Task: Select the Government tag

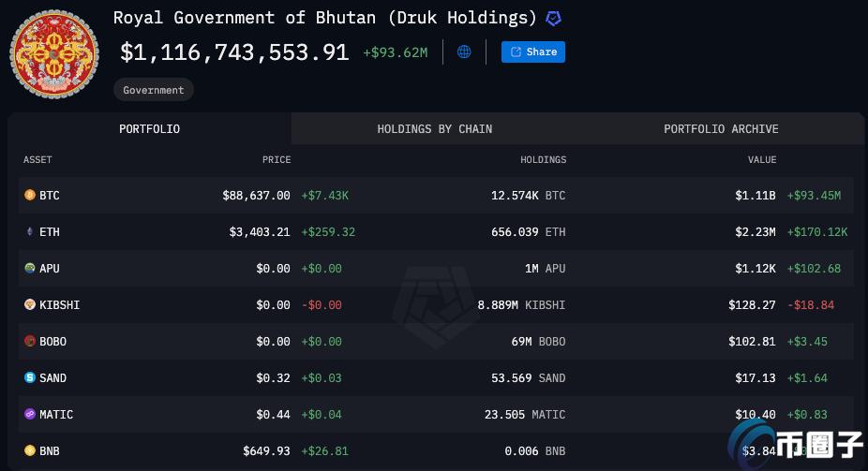Action: (154, 90)
